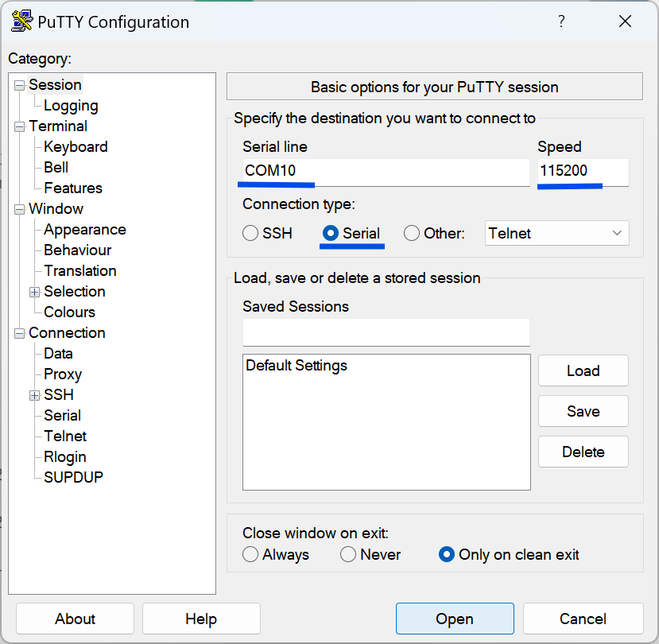
Task: Select the SSH connection type
Action: (251, 233)
